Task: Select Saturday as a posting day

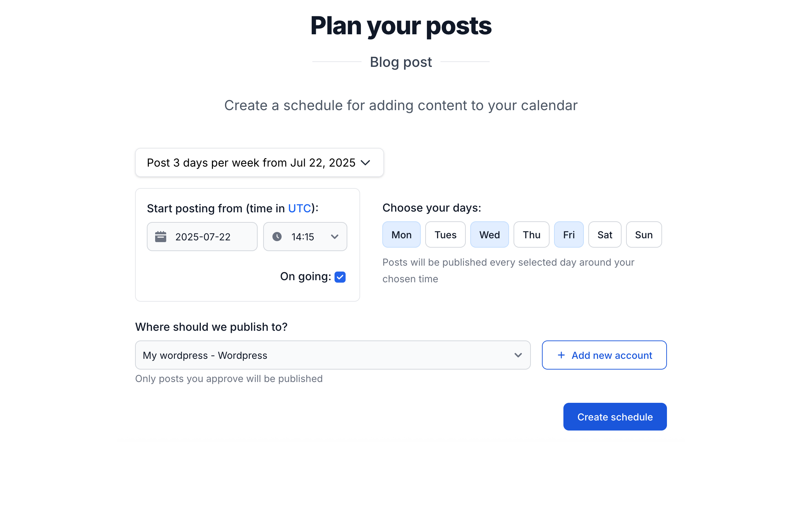Action: click(x=605, y=234)
